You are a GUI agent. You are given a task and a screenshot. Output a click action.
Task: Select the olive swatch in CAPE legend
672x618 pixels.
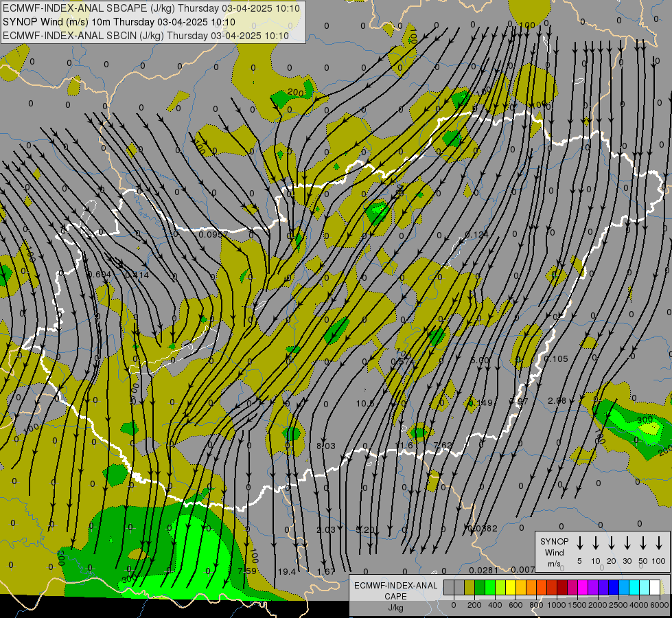[470, 587]
